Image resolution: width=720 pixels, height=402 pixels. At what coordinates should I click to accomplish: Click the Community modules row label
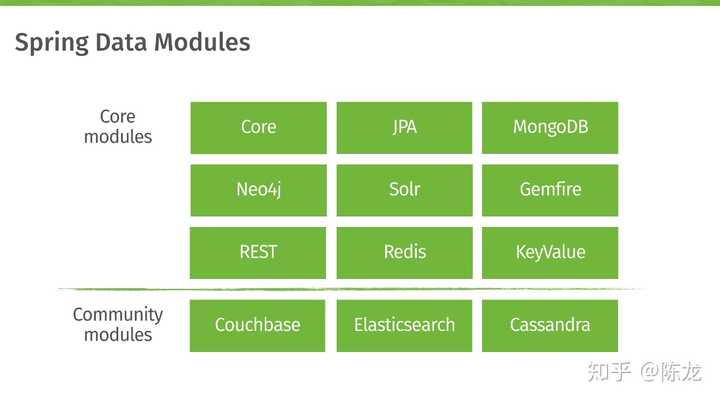click(118, 325)
